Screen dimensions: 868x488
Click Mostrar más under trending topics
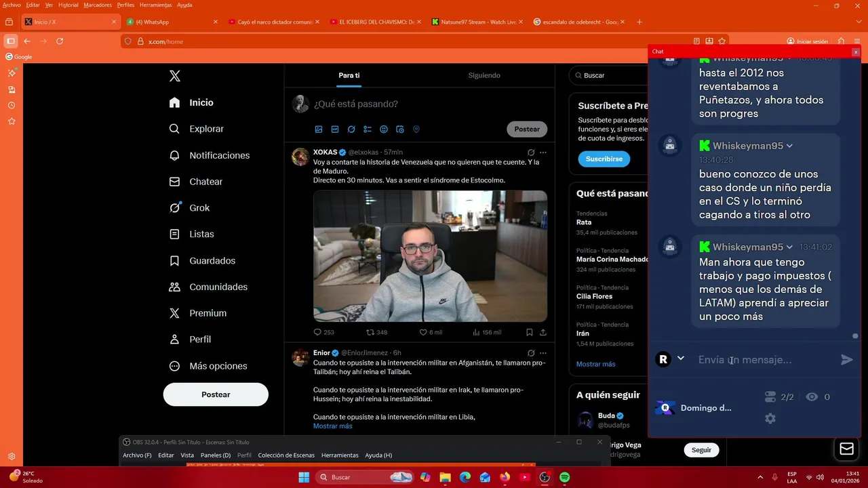[x=596, y=364]
